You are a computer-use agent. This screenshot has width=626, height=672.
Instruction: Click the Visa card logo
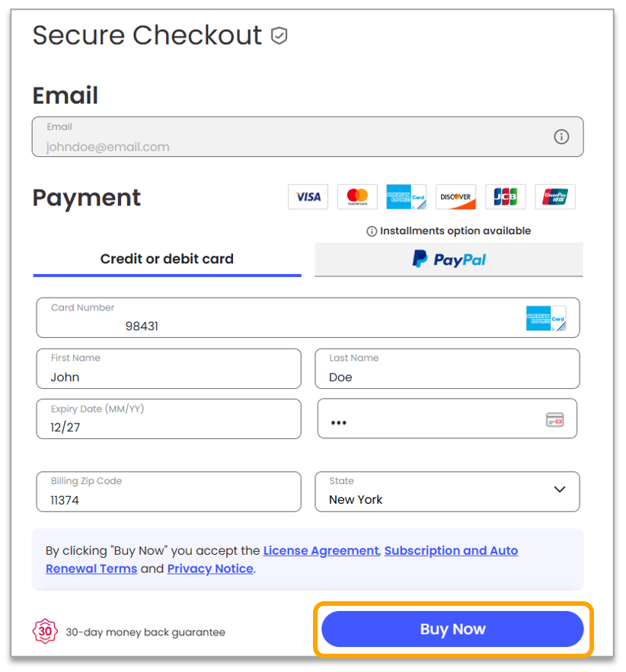tap(308, 197)
